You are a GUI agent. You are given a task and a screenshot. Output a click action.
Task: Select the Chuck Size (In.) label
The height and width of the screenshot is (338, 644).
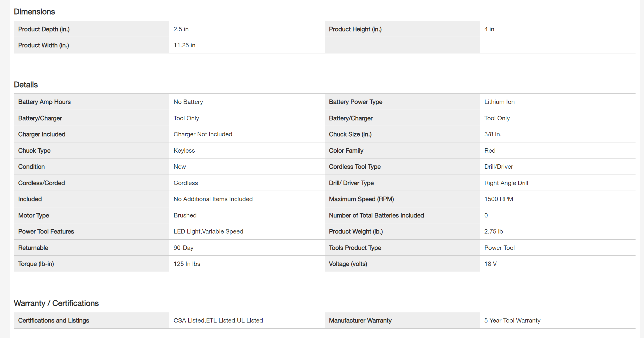pos(350,134)
